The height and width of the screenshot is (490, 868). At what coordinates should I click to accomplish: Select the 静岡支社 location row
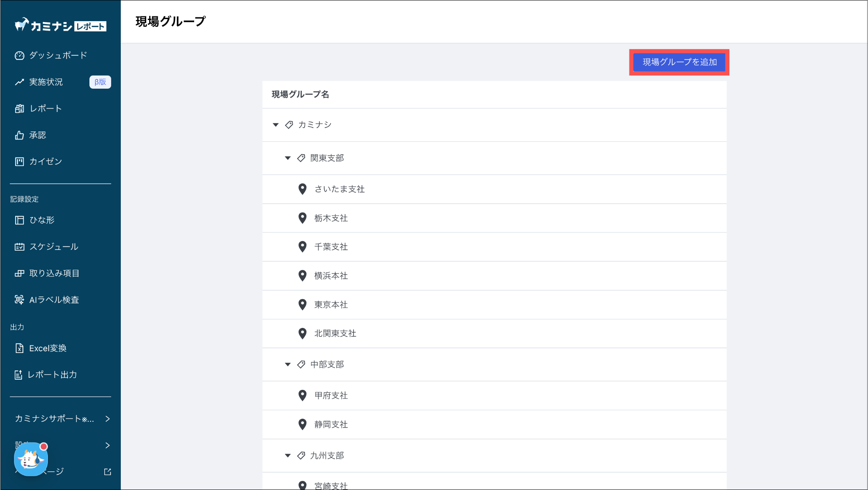coord(331,425)
